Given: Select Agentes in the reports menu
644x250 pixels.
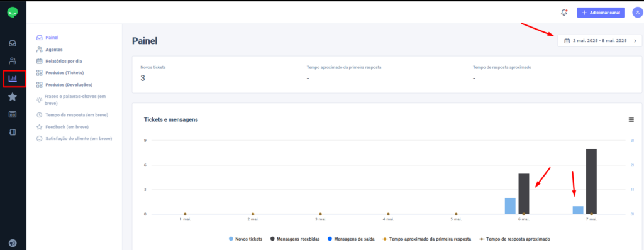Looking at the screenshot, I should point(54,49).
